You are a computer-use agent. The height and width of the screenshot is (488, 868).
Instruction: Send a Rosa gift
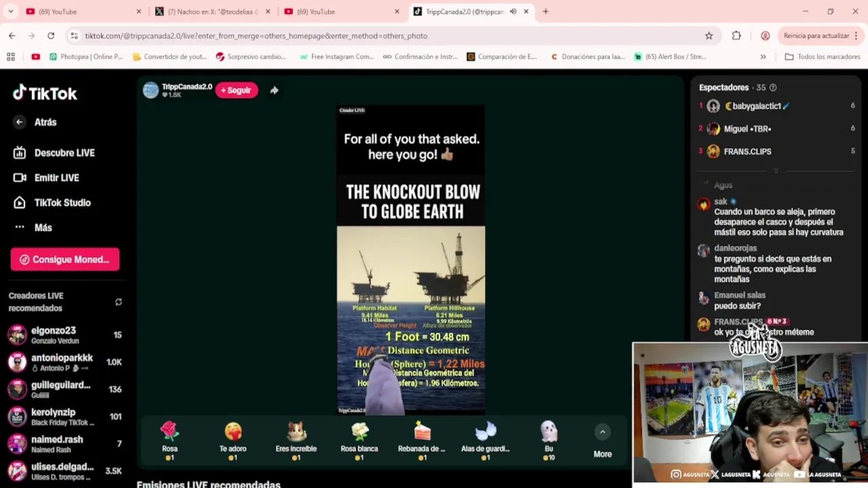pos(170,441)
